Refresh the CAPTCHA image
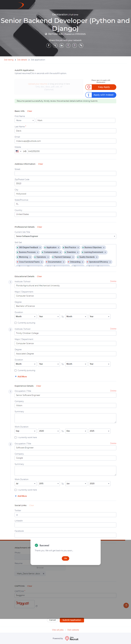Image resolution: width=131 pixels, height=644 pixels. point(37,606)
